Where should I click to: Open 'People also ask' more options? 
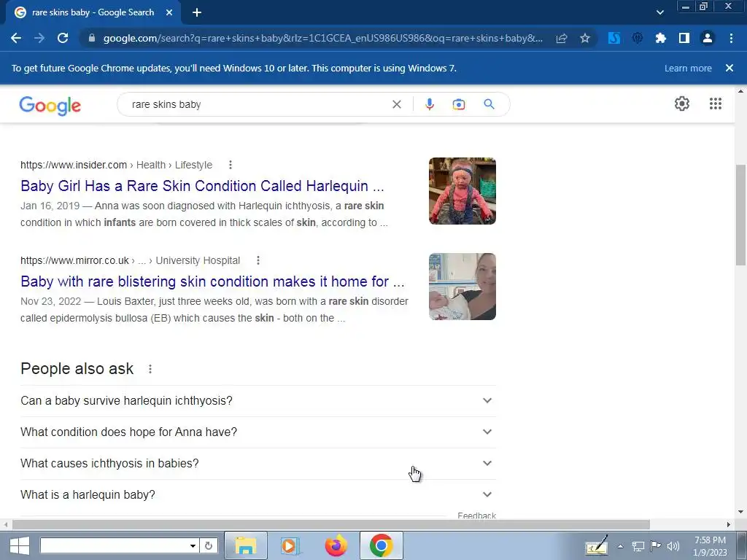pos(150,369)
